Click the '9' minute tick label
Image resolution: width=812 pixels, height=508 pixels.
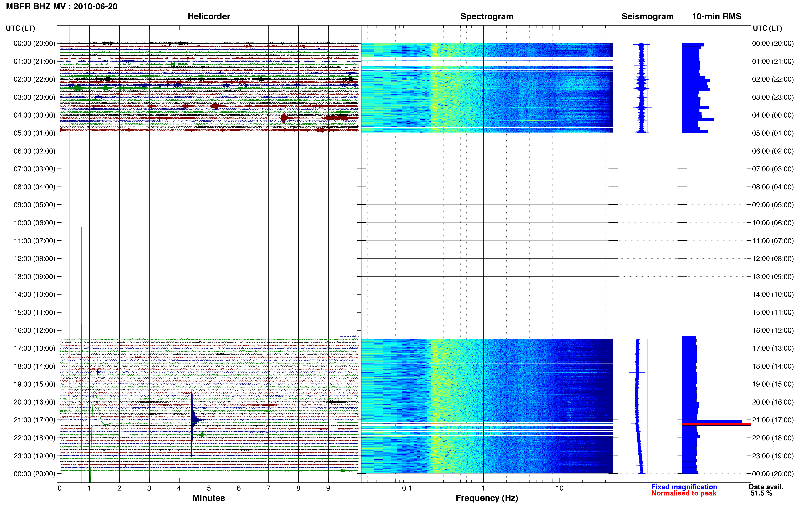328,488
